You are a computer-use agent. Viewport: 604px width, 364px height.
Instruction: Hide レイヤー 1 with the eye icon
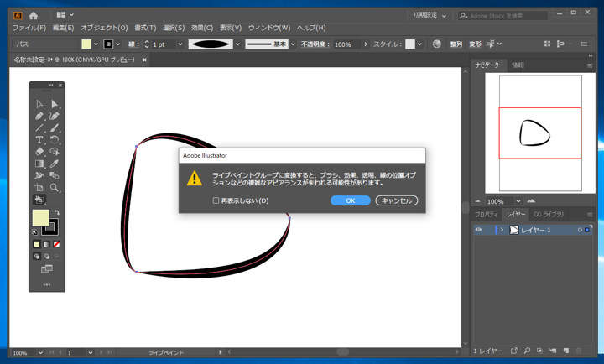(x=479, y=230)
